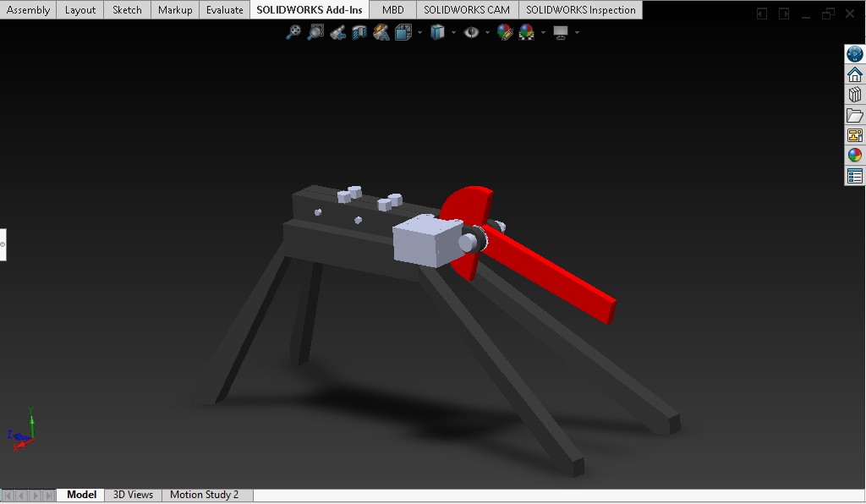Open the Design Library task pane

[x=855, y=95]
